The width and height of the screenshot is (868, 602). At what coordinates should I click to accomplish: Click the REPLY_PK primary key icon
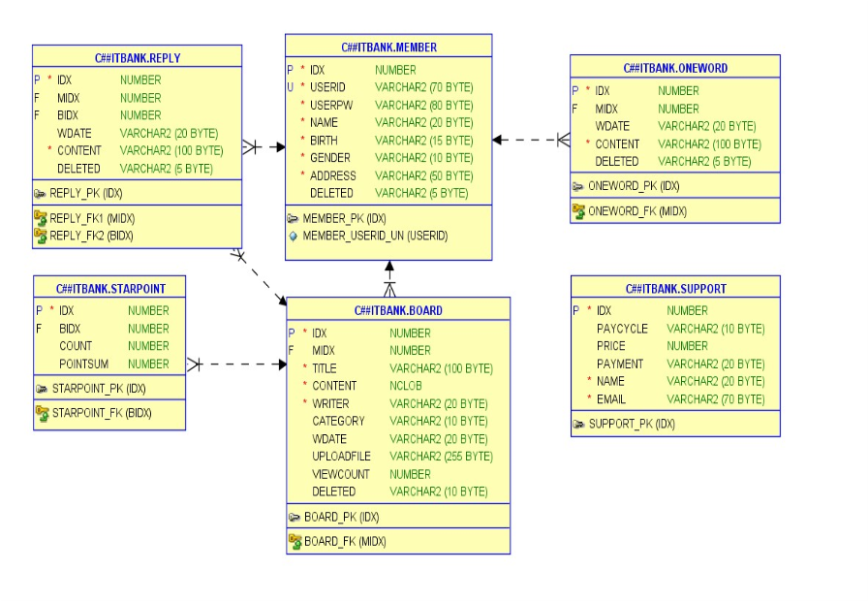click(x=40, y=194)
